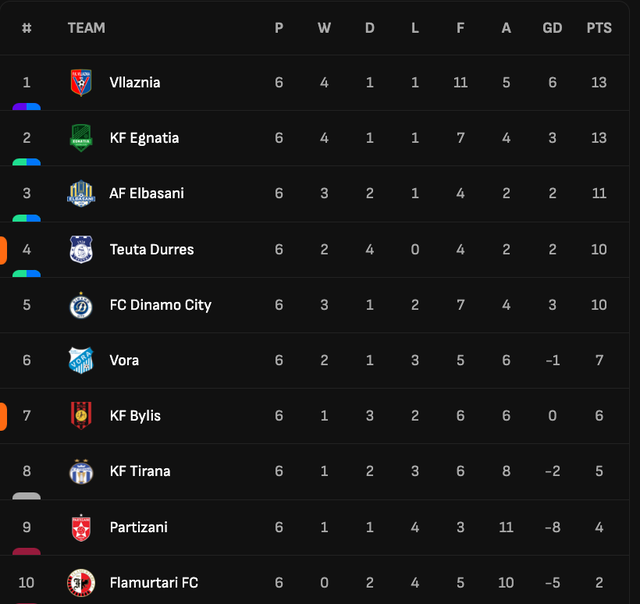This screenshot has width=640, height=604.
Task: Open the KF Egnatia team link
Action: (x=144, y=138)
